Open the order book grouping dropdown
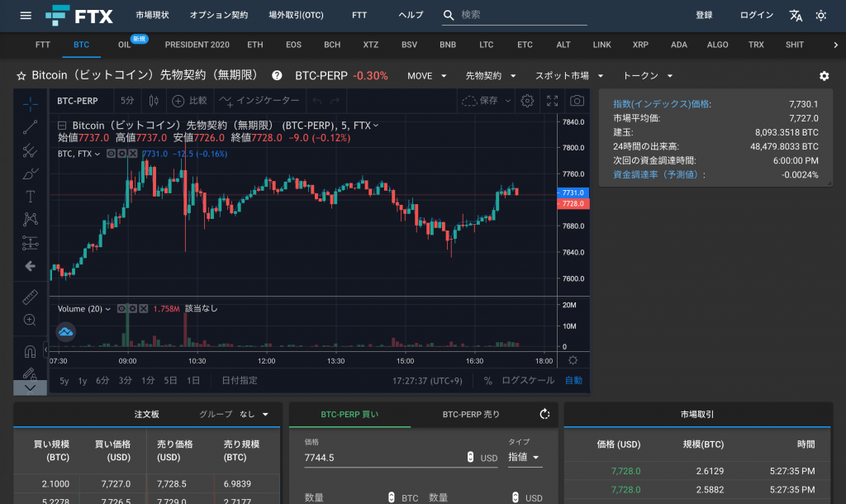 (x=254, y=415)
